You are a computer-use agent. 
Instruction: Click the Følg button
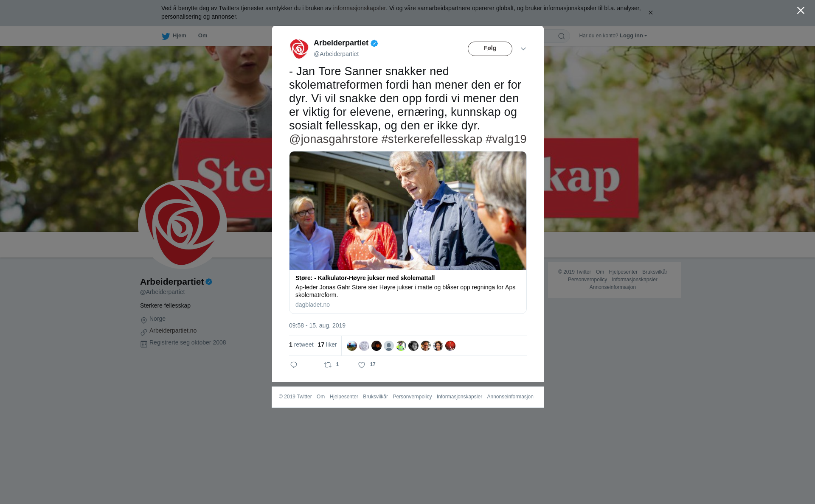pyautogui.click(x=490, y=49)
